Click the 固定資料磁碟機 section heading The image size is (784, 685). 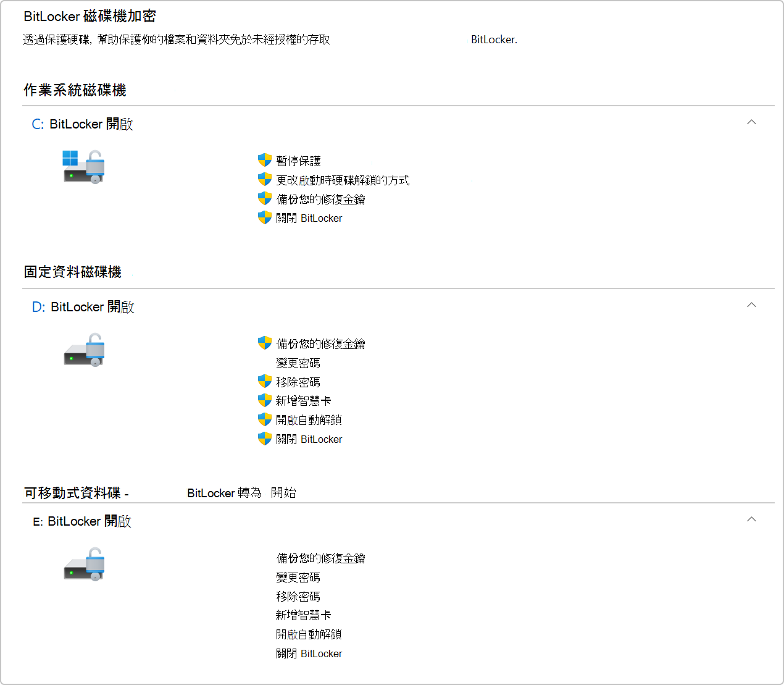pyautogui.click(x=73, y=272)
